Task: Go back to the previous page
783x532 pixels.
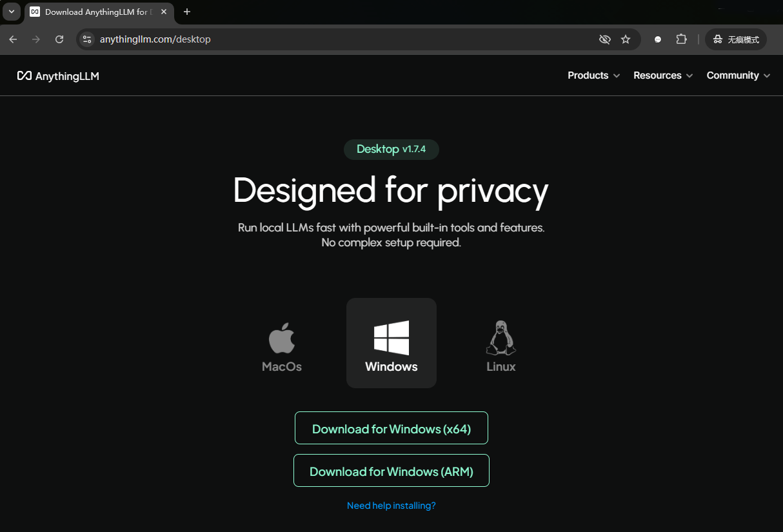Action: click(x=13, y=39)
